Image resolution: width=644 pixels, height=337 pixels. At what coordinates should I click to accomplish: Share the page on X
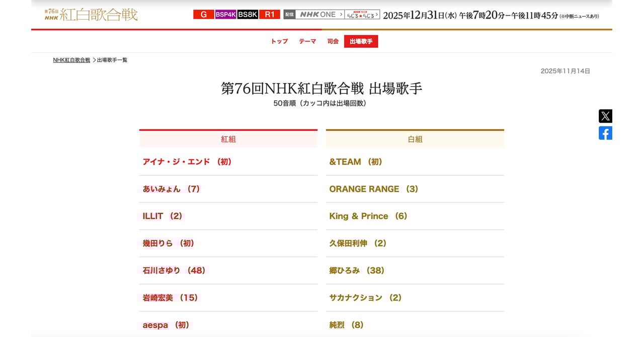(605, 116)
